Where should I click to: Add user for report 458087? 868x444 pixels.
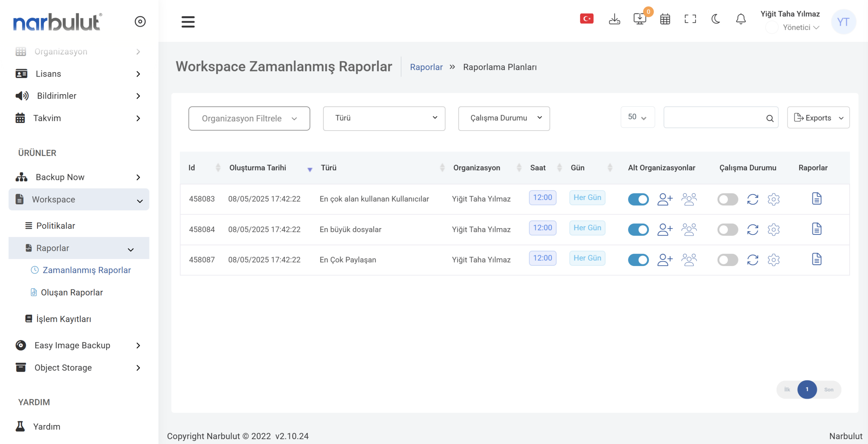click(x=665, y=260)
